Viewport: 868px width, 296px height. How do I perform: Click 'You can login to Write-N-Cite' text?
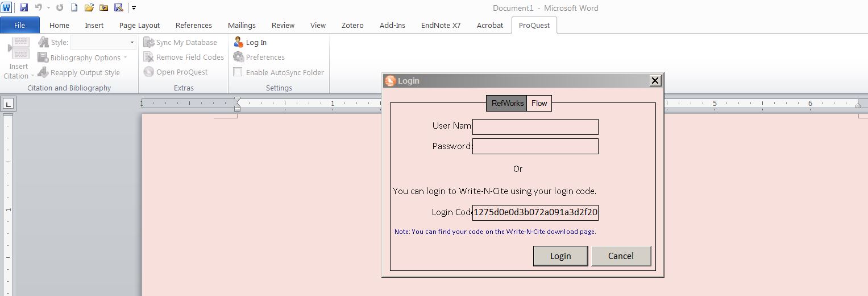(x=495, y=191)
